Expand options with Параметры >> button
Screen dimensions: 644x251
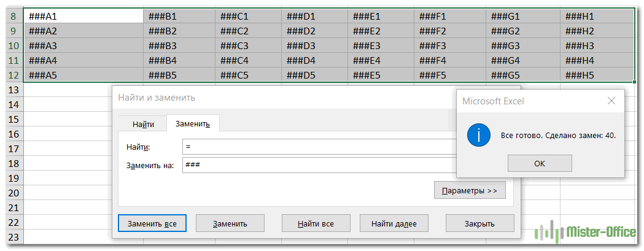[x=470, y=191]
